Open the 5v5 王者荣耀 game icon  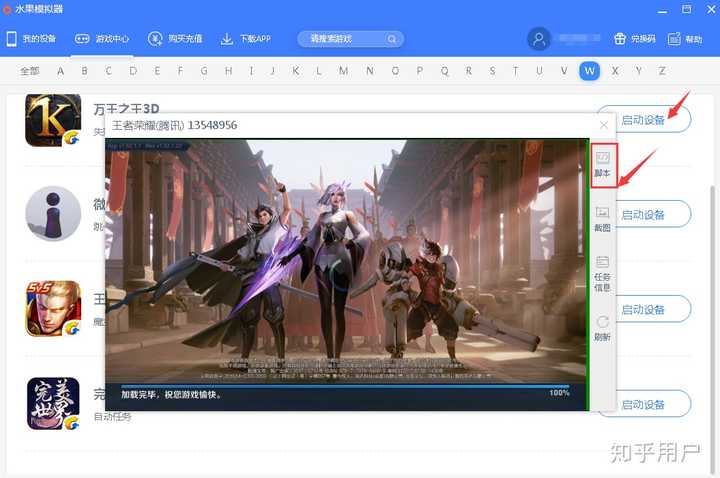click(x=53, y=309)
